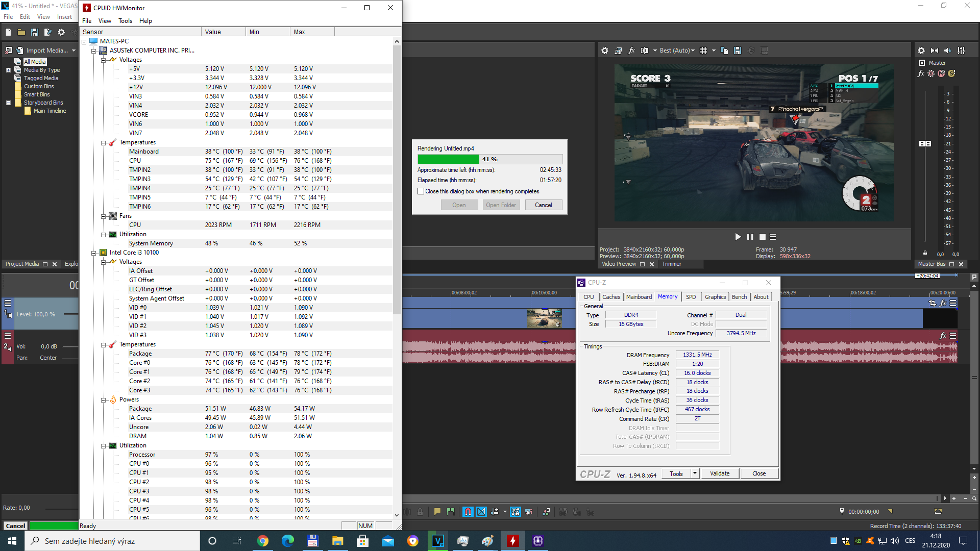980x551 pixels.
Task: Copy snapshot to clipboard icon
Action: pyautogui.click(x=724, y=51)
